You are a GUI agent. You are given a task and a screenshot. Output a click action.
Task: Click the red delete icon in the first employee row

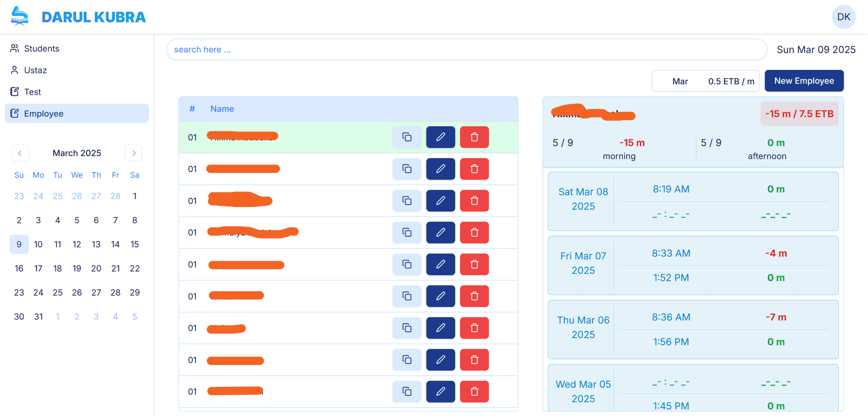tap(474, 137)
